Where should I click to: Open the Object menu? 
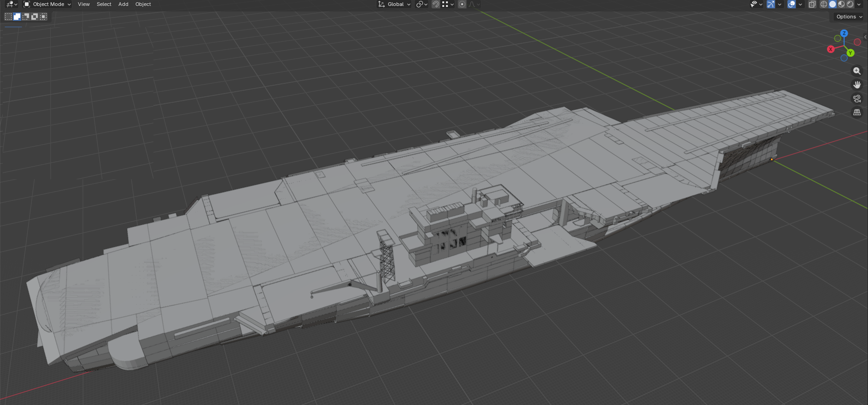(143, 4)
